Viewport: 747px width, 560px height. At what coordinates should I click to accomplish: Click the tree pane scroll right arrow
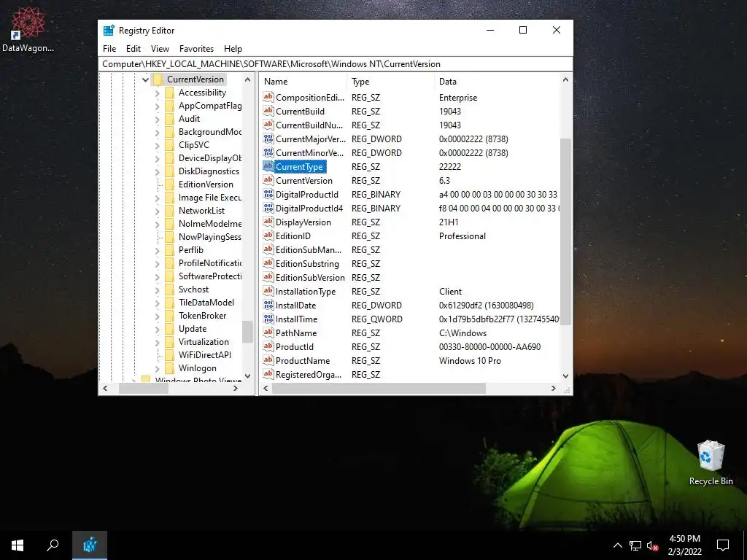coord(236,389)
